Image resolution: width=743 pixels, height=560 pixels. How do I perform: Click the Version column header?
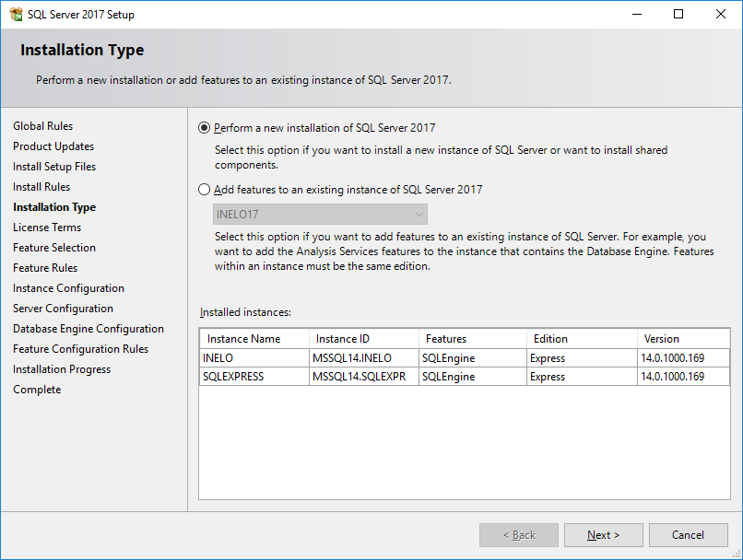click(683, 339)
